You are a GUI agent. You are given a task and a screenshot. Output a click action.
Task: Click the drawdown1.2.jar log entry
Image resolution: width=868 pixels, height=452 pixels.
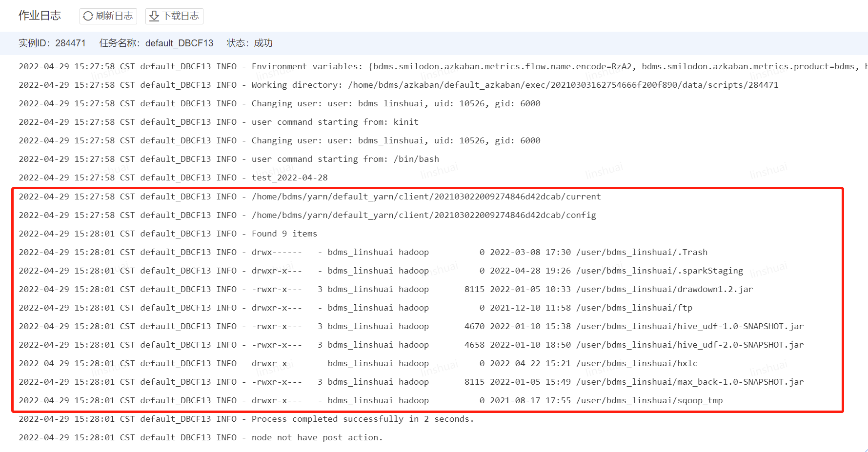665,289
